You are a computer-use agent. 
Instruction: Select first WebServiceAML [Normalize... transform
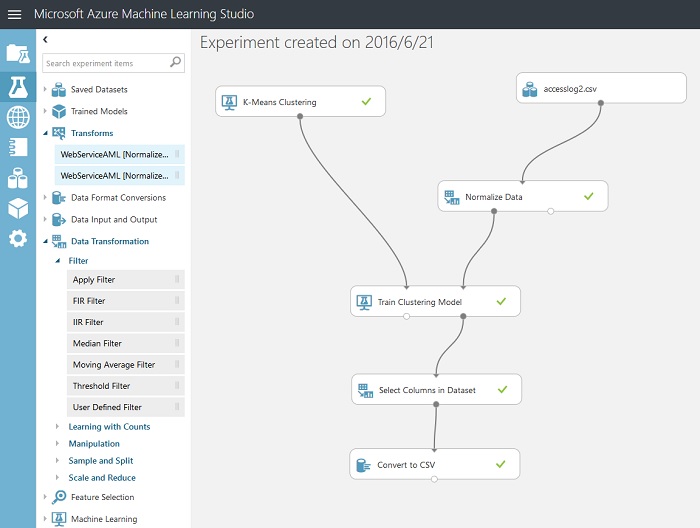tap(119, 154)
